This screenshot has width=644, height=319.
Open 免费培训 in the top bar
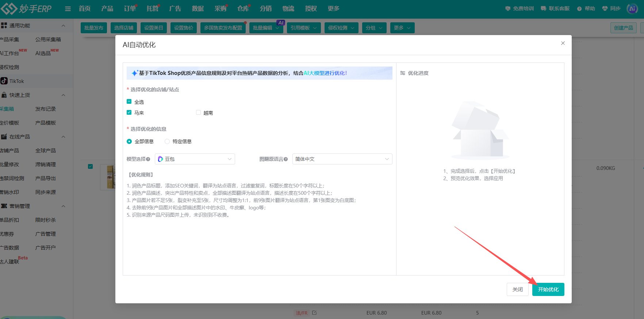(520, 8)
